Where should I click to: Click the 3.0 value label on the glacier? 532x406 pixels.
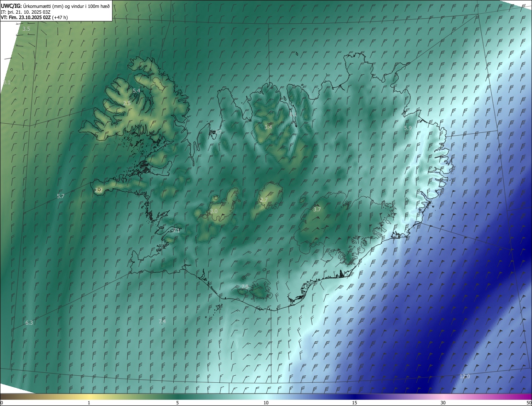(214, 211)
